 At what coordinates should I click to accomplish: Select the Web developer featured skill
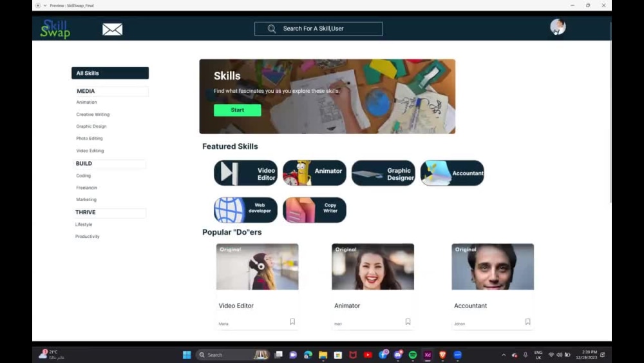click(x=245, y=210)
